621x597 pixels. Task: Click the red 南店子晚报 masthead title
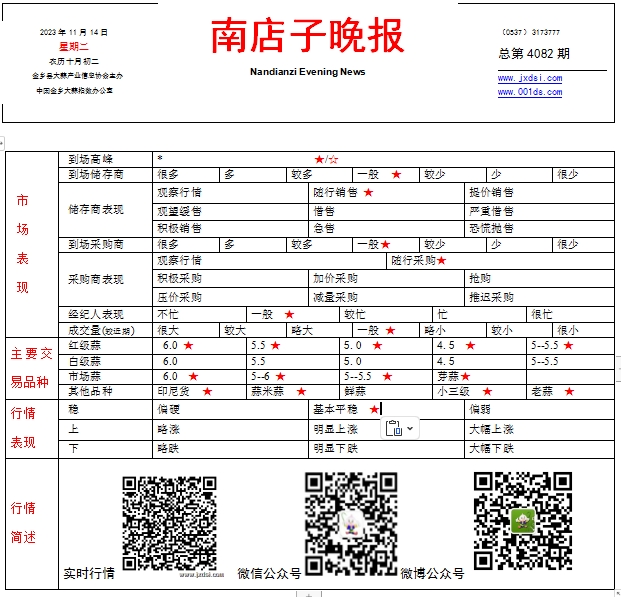(308, 36)
